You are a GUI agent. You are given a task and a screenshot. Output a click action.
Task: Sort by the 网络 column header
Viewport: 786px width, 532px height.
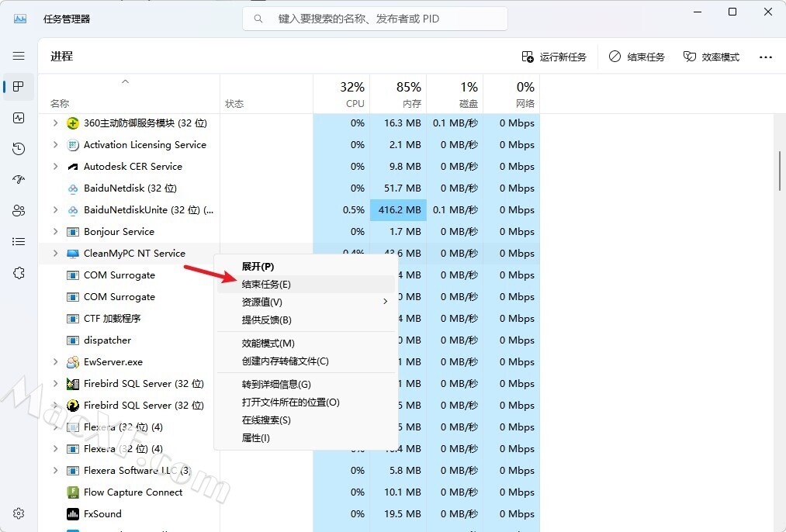pos(511,94)
